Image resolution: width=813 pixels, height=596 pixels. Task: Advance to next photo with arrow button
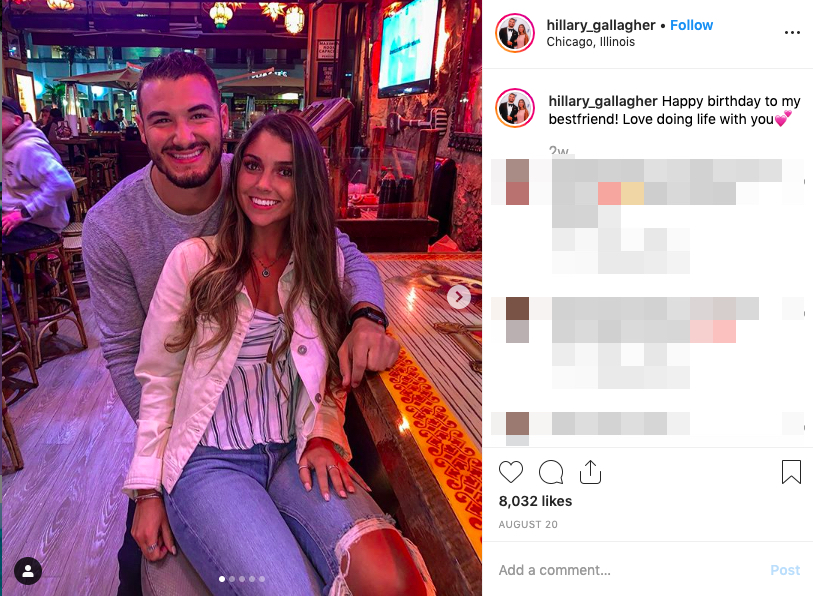[x=459, y=297]
